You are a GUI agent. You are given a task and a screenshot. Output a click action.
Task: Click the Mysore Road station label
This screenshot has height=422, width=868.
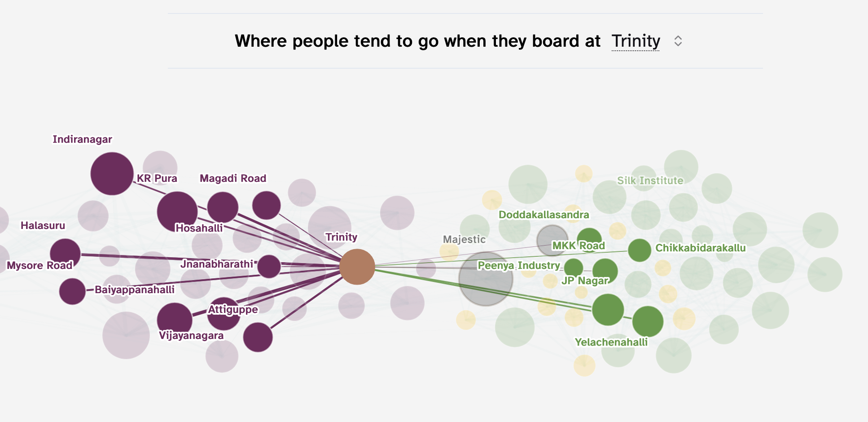40,265
